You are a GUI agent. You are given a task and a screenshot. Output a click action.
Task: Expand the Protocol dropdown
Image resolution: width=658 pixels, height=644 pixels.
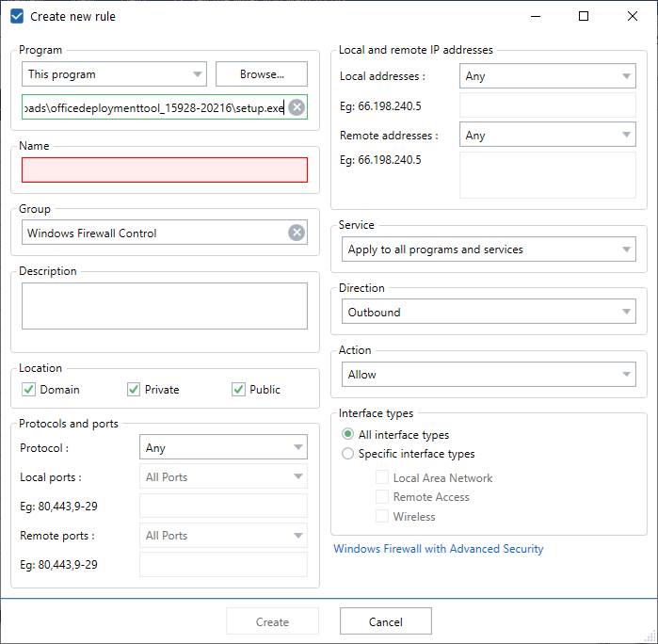click(x=223, y=448)
